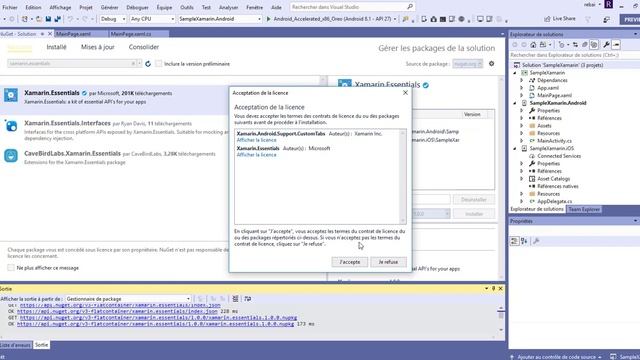Open the output source dropdown Gestionnaire de package
Viewport: 640px width, 360px height.
128,299
